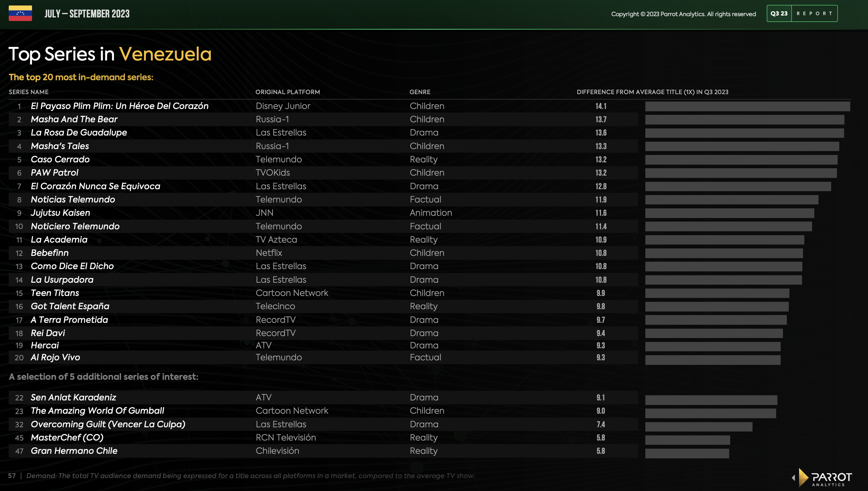Click the copyright notice text
Screen dimensions: 868x491
click(x=684, y=14)
